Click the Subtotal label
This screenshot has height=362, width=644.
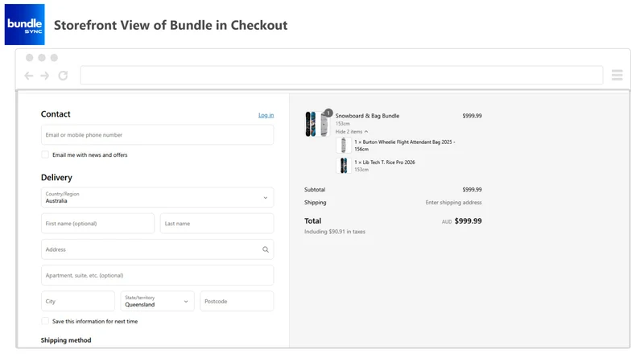(315, 190)
